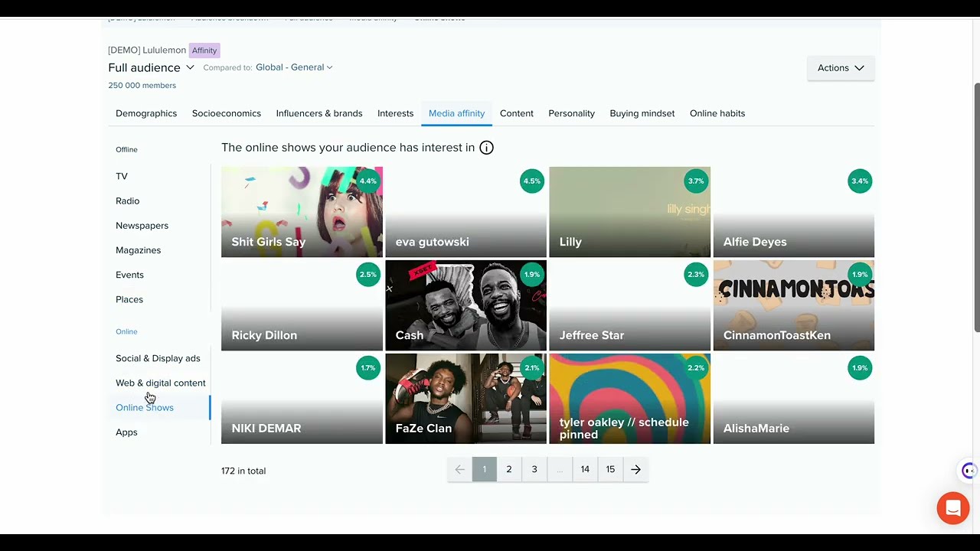Open the NIKI DEMAR show card

pyautogui.click(x=302, y=399)
